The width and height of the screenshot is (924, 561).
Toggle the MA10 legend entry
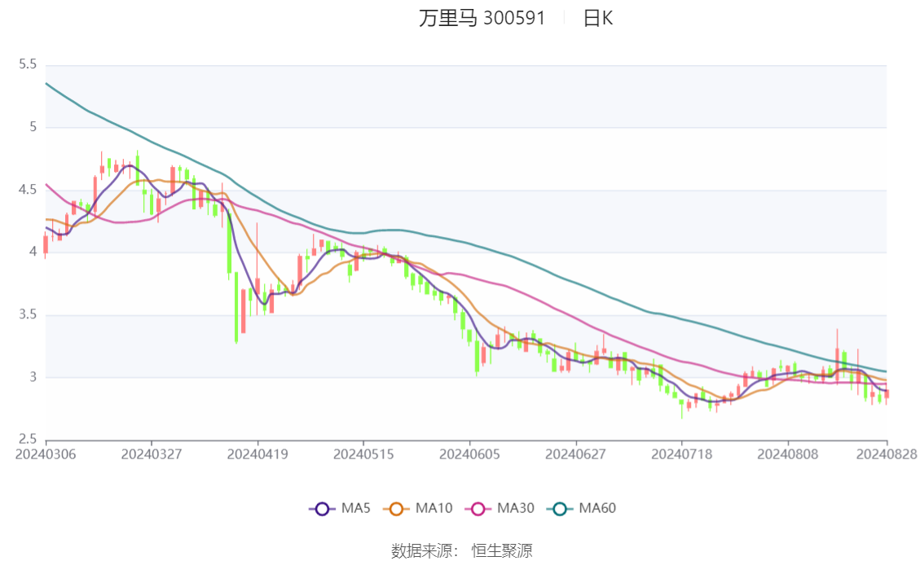click(x=418, y=508)
